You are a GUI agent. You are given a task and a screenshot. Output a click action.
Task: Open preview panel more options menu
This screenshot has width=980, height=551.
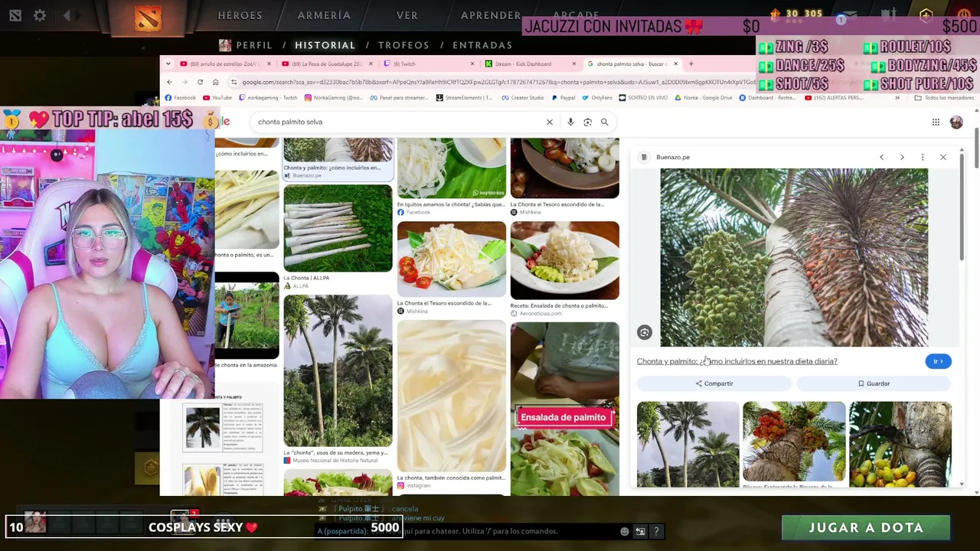click(923, 157)
